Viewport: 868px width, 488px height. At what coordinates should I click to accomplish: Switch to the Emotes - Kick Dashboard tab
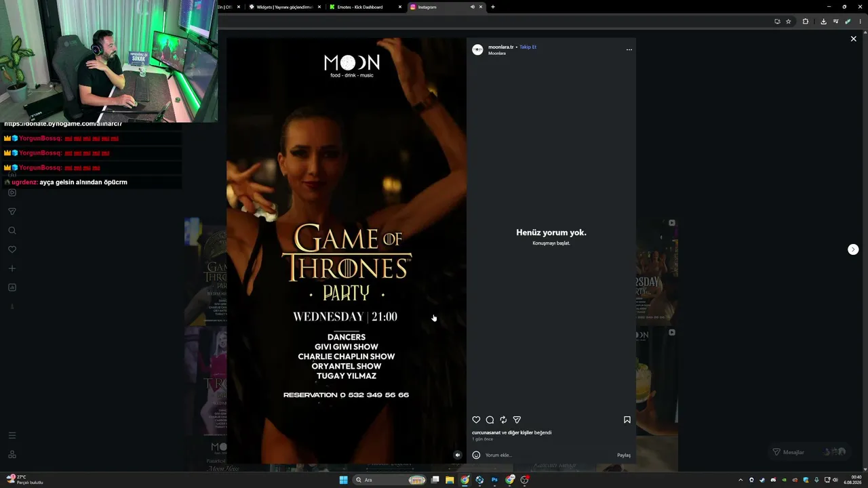click(365, 7)
